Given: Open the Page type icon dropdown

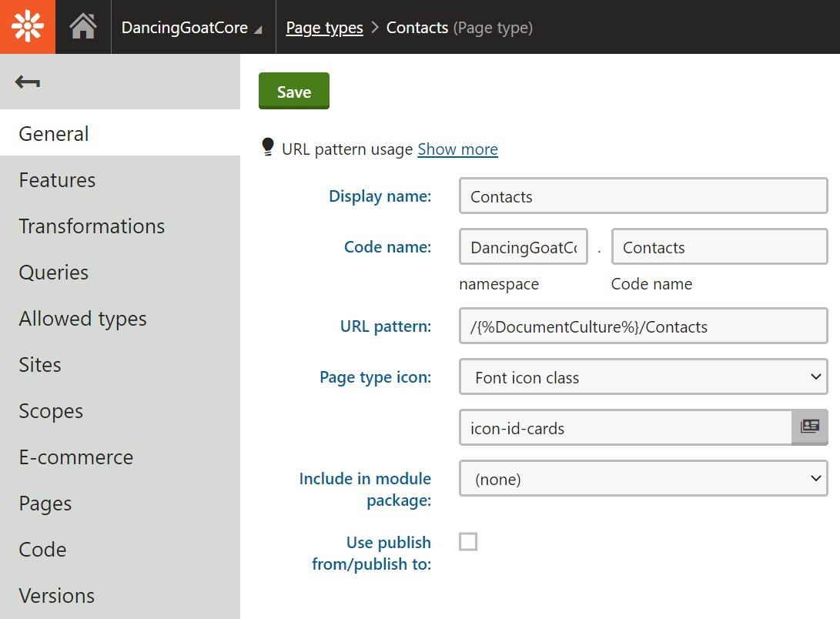Looking at the screenshot, I should tap(644, 377).
